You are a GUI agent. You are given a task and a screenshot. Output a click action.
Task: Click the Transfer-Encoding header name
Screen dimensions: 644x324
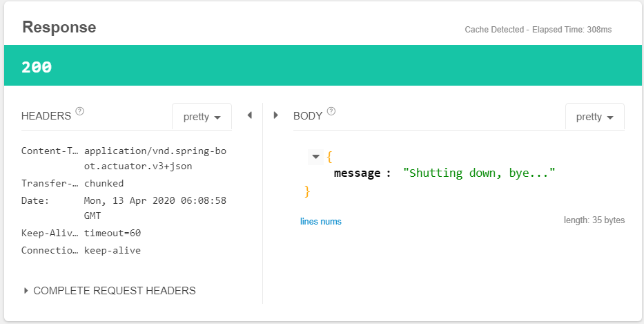pos(50,184)
